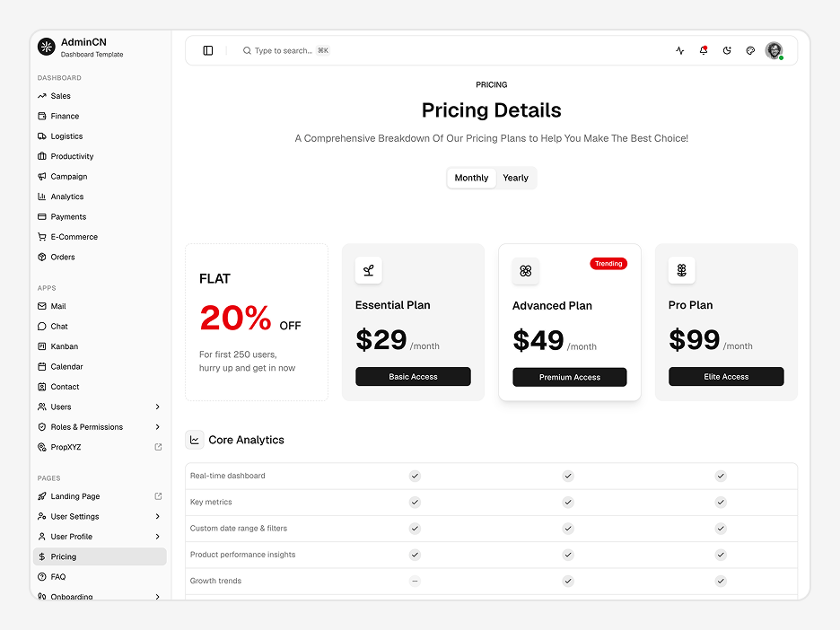Expand User Profile chevron
Viewport: 840px width, 630px height.
158,537
